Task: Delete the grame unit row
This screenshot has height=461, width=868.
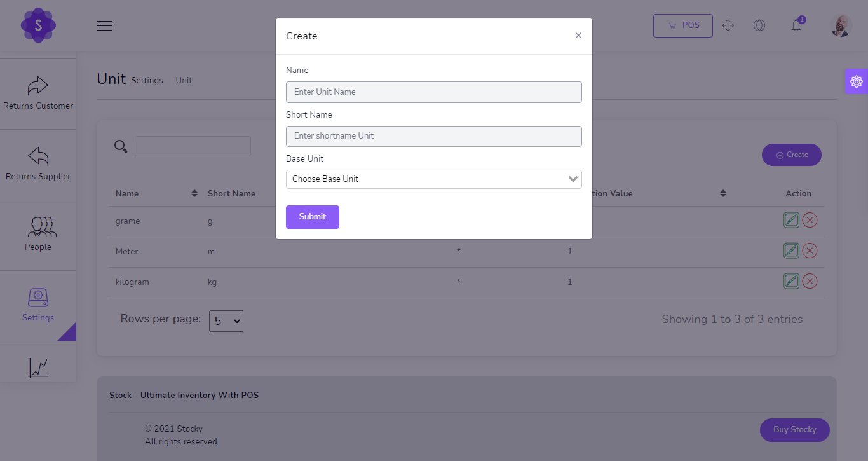Action: (x=810, y=220)
